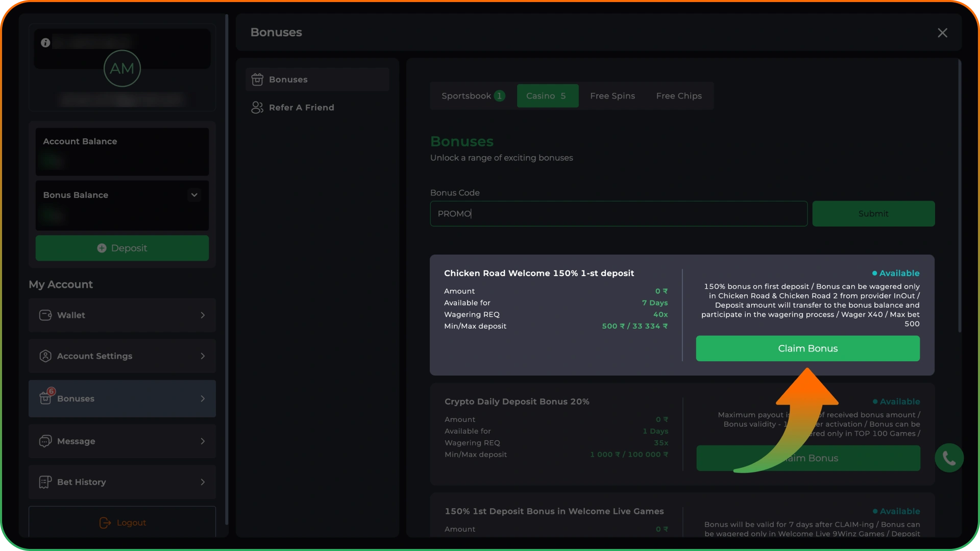This screenshot has height=551, width=980.
Task: Click the '35x' wagering value
Action: tap(661, 443)
